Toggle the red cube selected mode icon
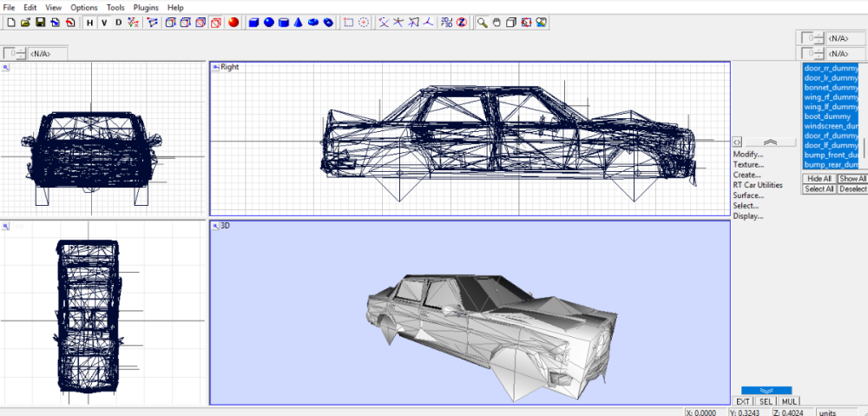The height and width of the screenshot is (416, 868). (216, 23)
